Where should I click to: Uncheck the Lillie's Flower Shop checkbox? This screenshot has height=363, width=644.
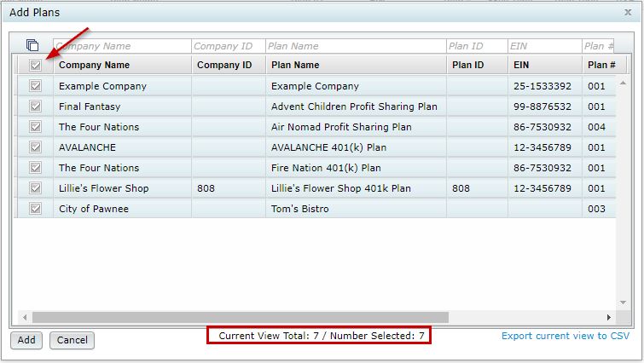35,187
